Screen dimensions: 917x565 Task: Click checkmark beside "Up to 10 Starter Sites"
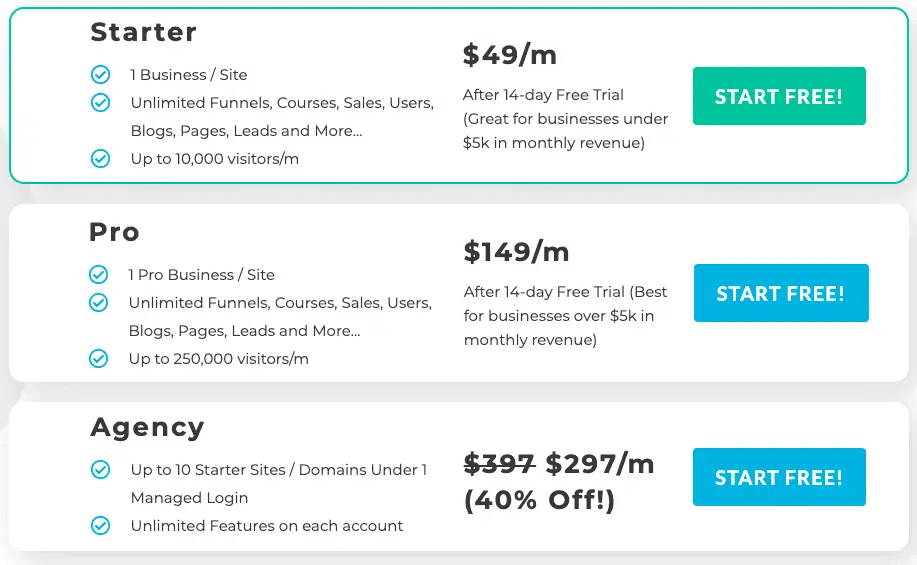click(100, 469)
